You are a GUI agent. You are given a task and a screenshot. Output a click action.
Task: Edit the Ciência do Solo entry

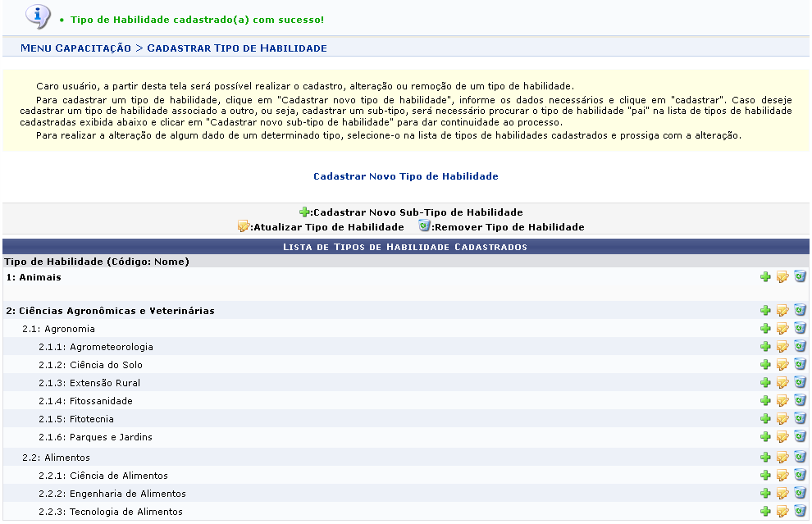[x=782, y=365]
